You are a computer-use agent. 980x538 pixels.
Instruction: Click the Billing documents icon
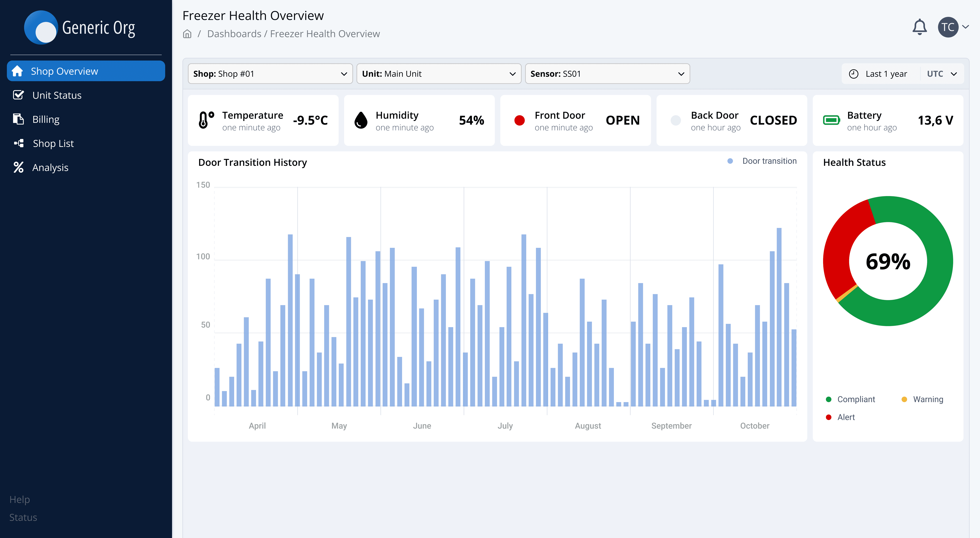click(x=18, y=119)
